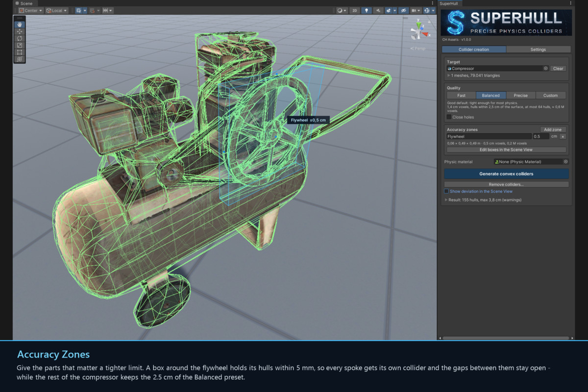The height and width of the screenshot is (392, 588).
Task: Open the grid/ruler visibility dropdown
Action: (x=108, y=10)
